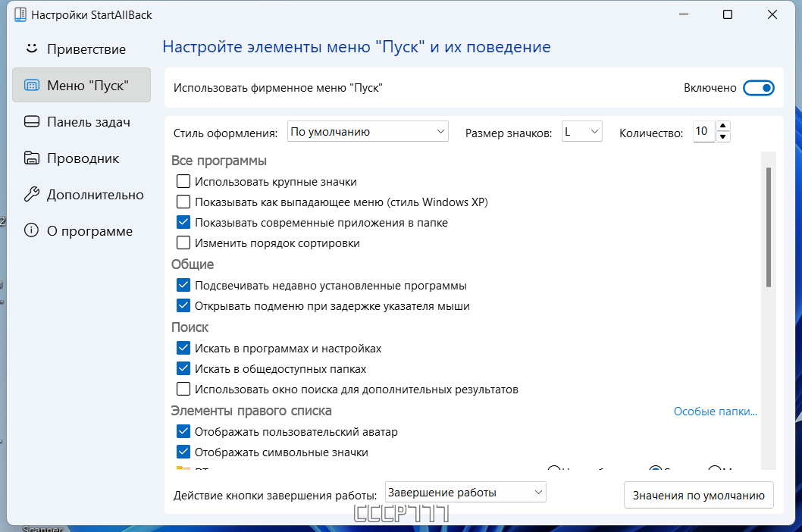Open the Особые папки... link
Viewport: 802px width, 532px height.
point(715,412)
